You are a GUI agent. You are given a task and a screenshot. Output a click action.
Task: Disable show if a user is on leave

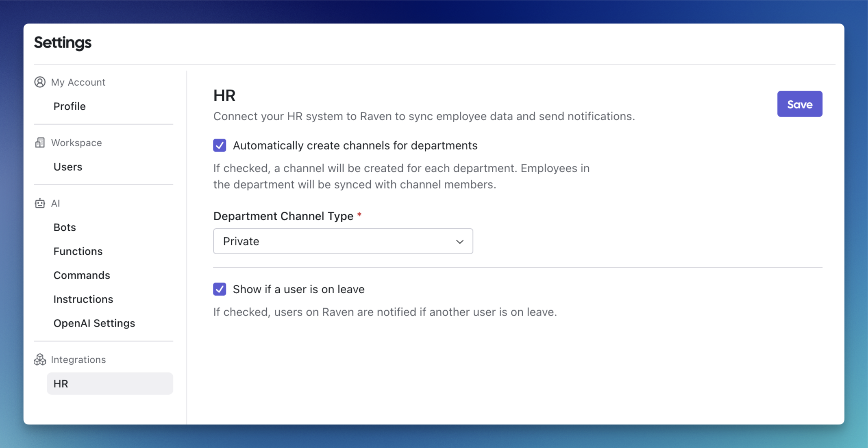220,288
